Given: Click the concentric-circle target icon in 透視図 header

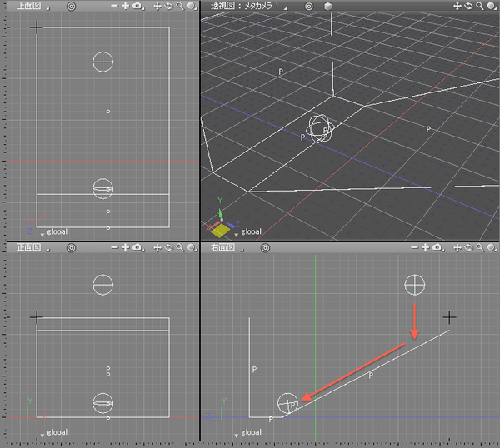Looking at the screenshot, I should [x=308, y=7].
